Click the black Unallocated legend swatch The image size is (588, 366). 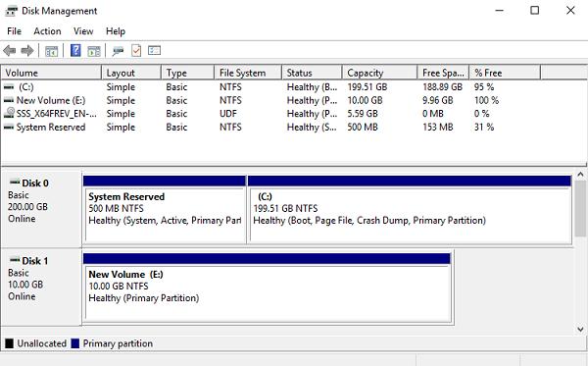point(10,343)
